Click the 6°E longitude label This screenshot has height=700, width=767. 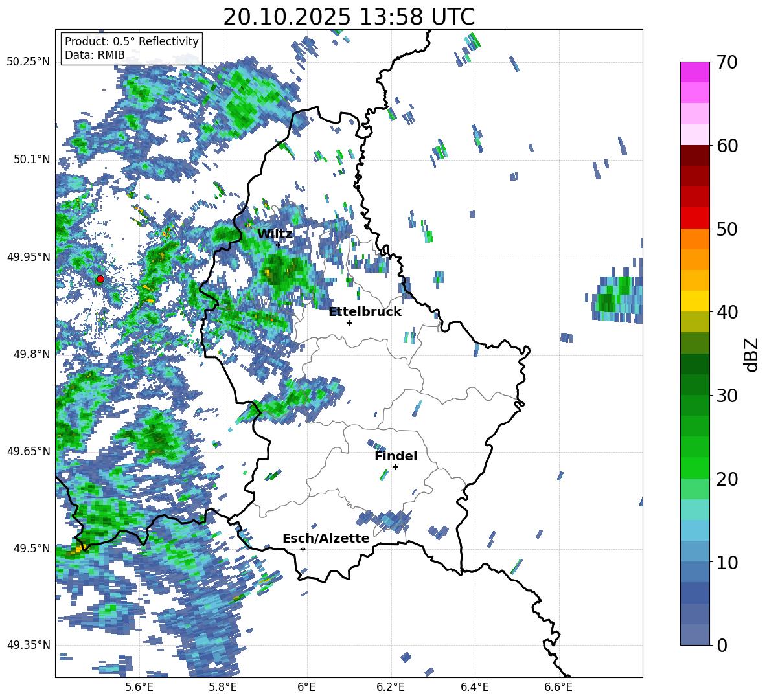coord(306,688)
